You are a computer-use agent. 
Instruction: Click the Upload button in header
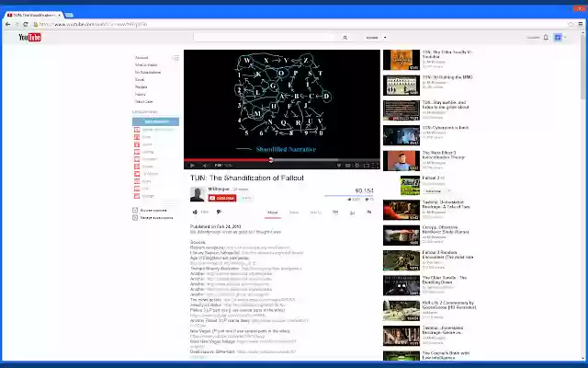[372, 38]
